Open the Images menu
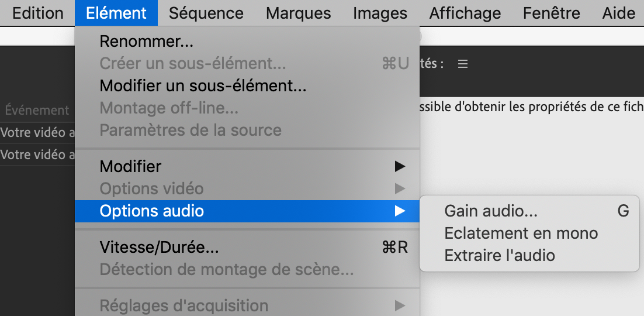This screenshot has width=644, height=316. pyautogui.click(x=380, y=13)
